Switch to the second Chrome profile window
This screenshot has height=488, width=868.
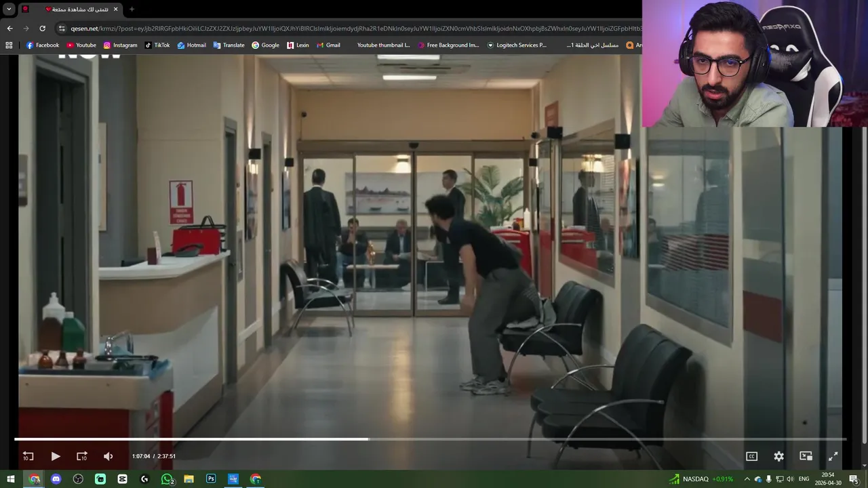tap(256, 479)
